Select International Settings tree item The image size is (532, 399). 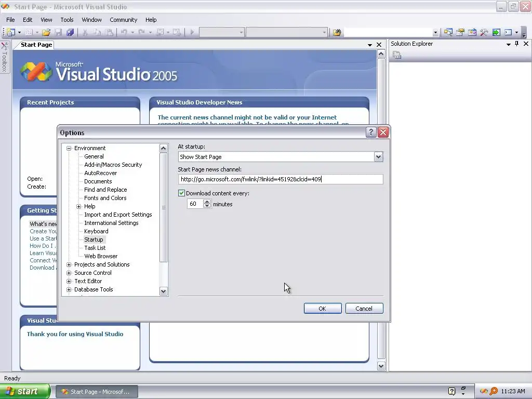point(111,223)
